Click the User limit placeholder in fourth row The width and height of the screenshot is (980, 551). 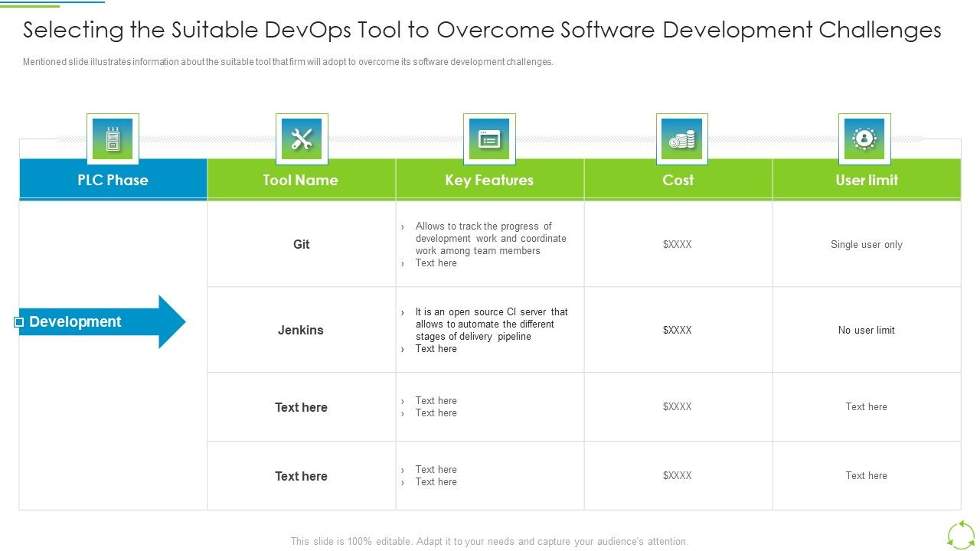(x=867, y=475)
